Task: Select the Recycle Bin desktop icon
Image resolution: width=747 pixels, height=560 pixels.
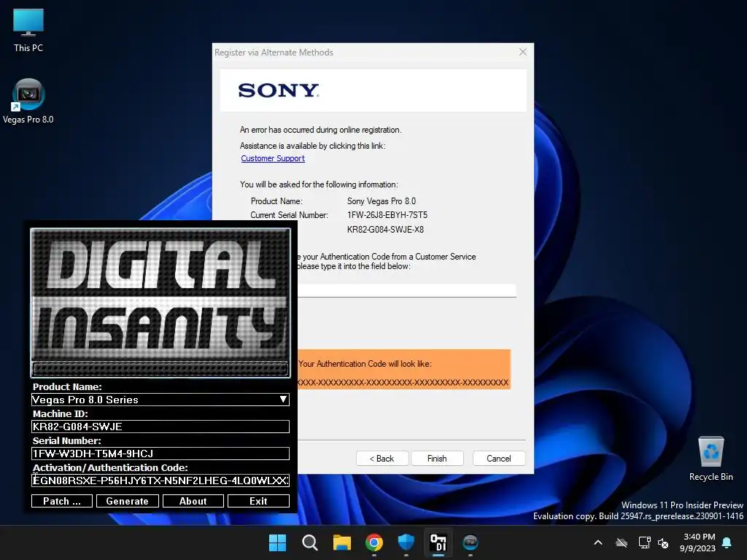Action: [711, 458]
